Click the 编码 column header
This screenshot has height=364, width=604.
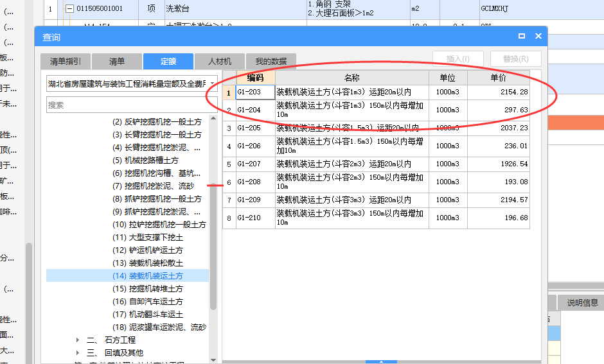(255, 78)
